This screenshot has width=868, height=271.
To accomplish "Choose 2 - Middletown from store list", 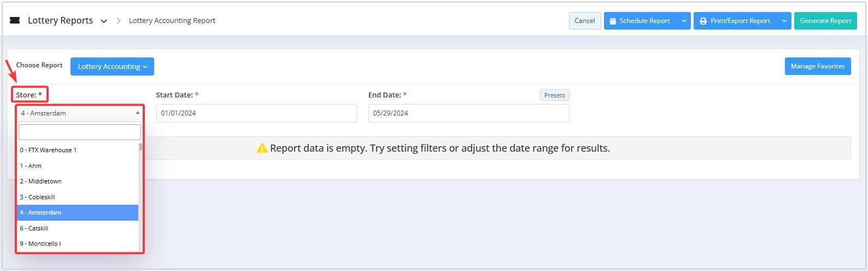I will [x=77, y=181].
